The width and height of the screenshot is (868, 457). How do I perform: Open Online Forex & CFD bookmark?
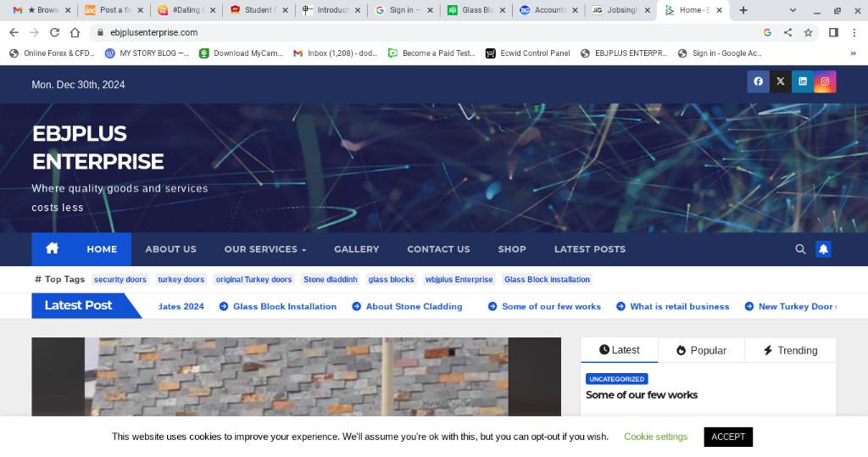53,53
